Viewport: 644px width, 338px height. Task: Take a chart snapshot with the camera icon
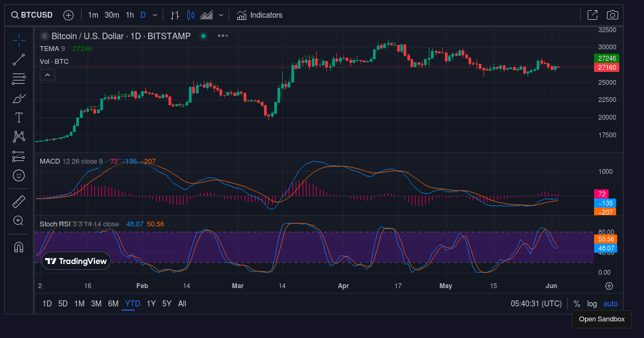[612, 14]
